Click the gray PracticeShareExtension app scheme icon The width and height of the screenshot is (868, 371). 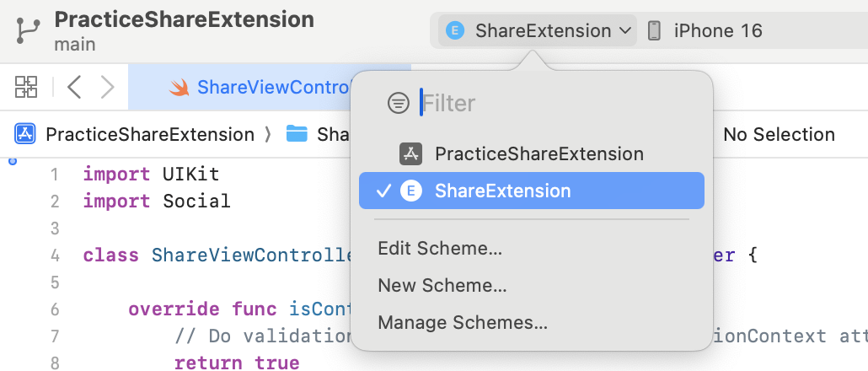tap(410, 154)
